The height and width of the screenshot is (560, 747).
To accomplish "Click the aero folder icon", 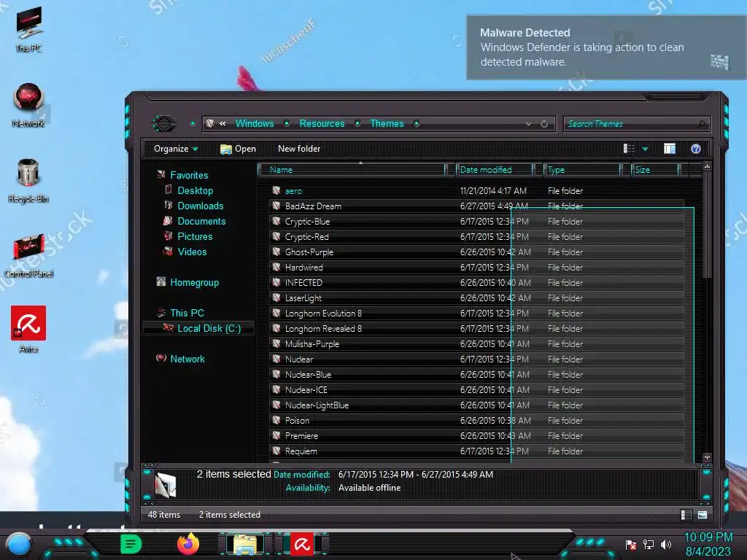I will [x=276, y=190].
